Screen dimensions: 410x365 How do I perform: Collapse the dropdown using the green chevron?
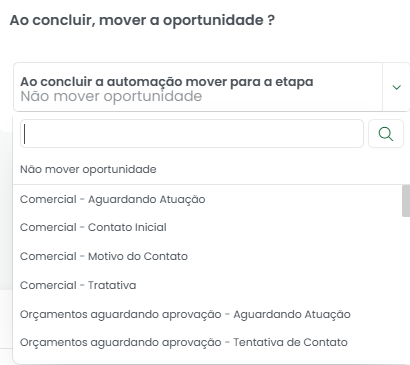396,87
